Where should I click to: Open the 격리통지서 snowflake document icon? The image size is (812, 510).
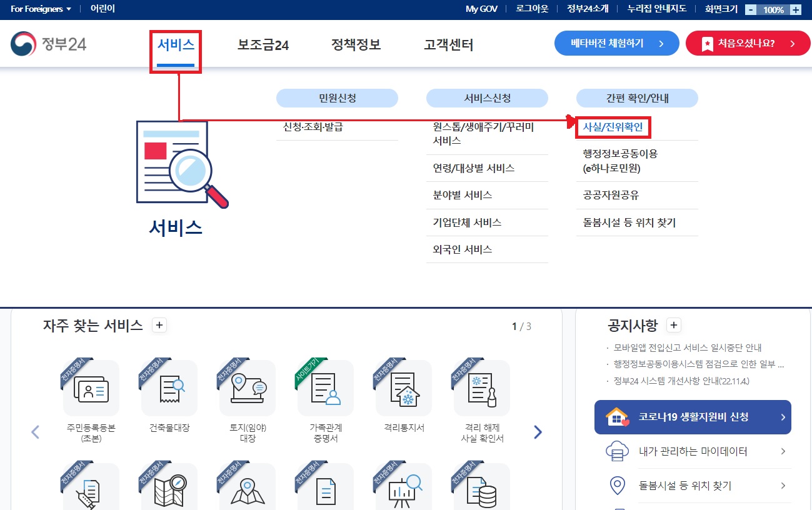pyautogui.click(x=402, y=386)
